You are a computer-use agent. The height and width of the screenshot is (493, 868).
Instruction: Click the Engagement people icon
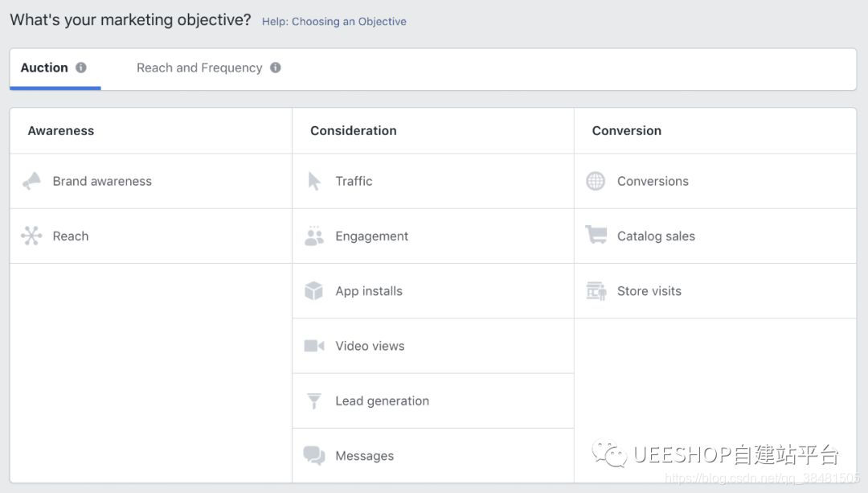314,236
